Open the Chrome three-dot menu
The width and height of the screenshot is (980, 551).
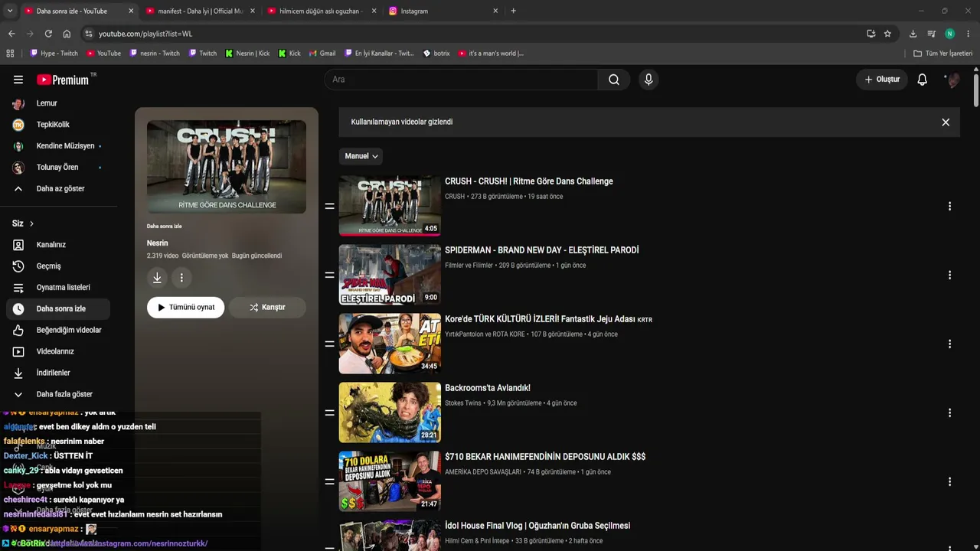point(969,34)
